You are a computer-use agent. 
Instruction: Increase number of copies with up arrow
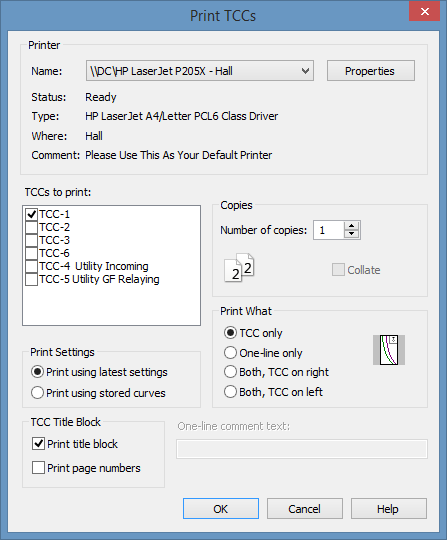coord(351,226)
